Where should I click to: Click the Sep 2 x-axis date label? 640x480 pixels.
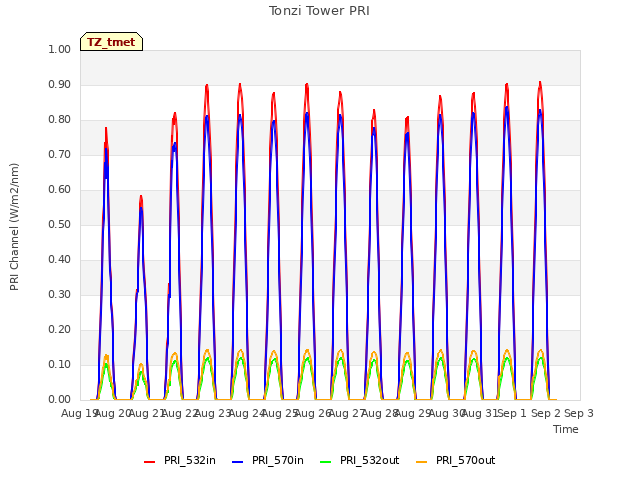tap(546, 413)
